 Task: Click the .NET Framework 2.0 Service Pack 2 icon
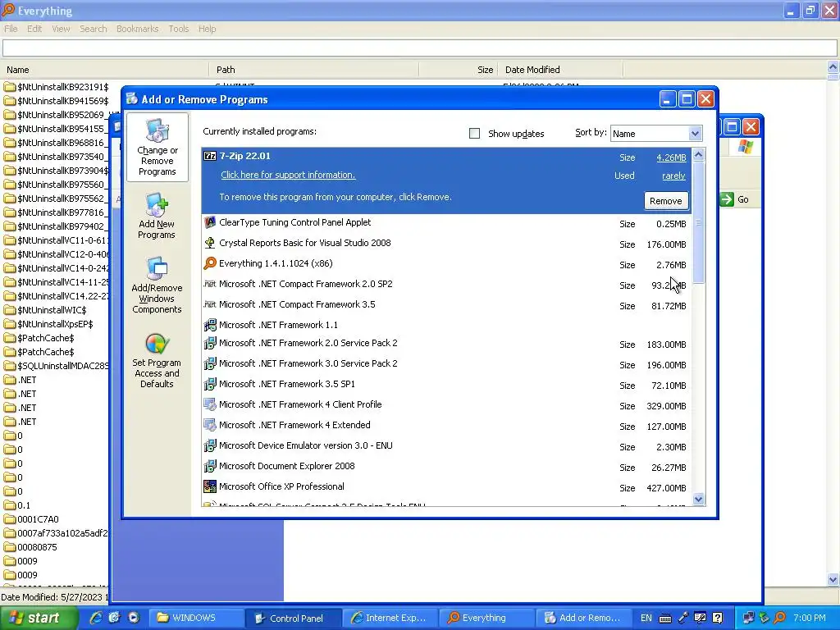click(x=210, y=343)
